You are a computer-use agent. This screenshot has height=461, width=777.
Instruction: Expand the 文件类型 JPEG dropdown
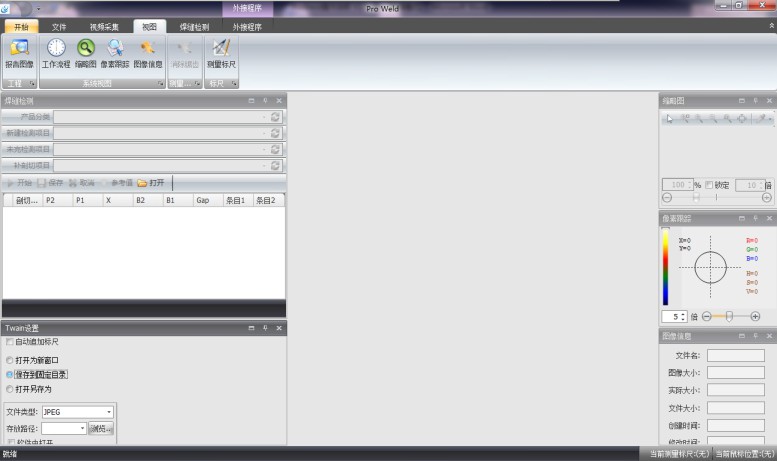(x=109, y=411)
